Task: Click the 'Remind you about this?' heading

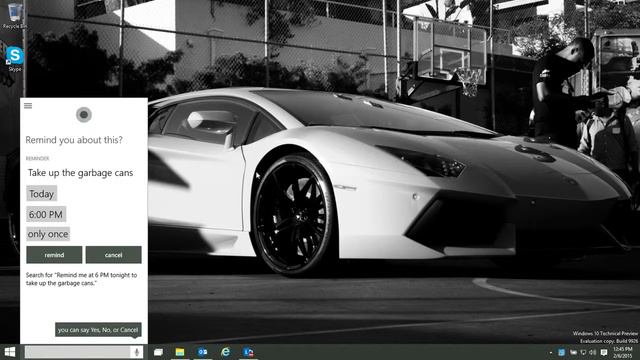Action: click(74, 140)
